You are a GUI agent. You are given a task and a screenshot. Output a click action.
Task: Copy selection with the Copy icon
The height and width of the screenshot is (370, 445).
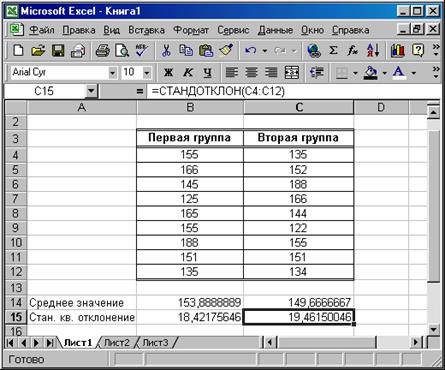coord(186,51)
